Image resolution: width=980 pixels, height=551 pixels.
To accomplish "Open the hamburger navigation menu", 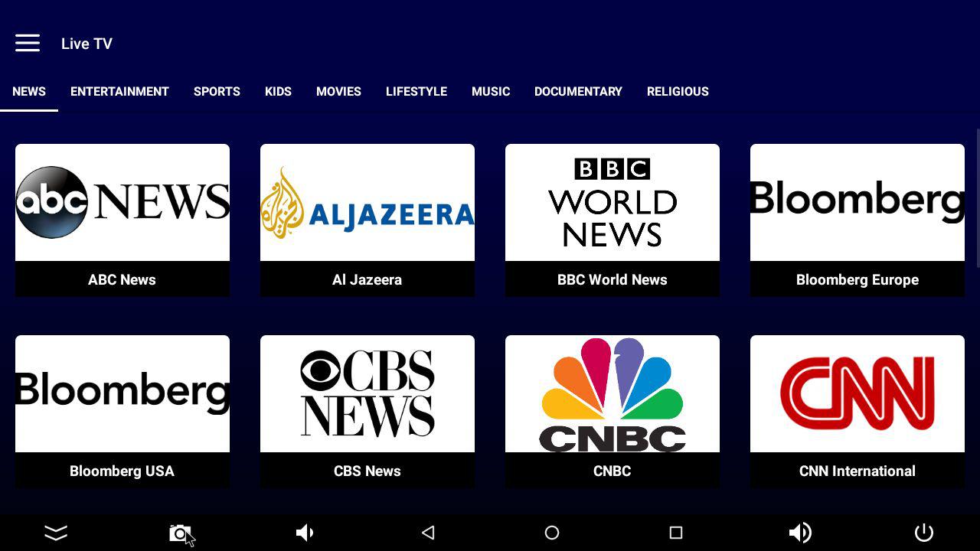I will (x=28, y=44).
